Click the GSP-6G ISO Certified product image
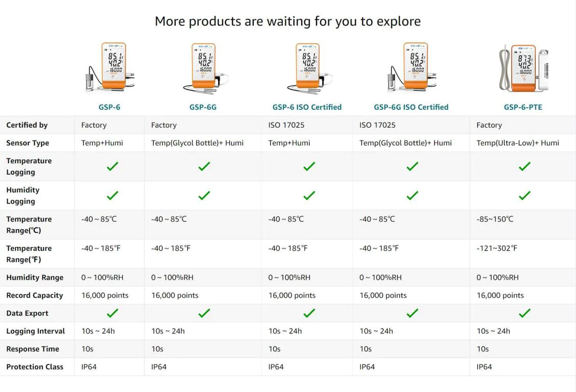576x392 pixels. coord(412,67)
